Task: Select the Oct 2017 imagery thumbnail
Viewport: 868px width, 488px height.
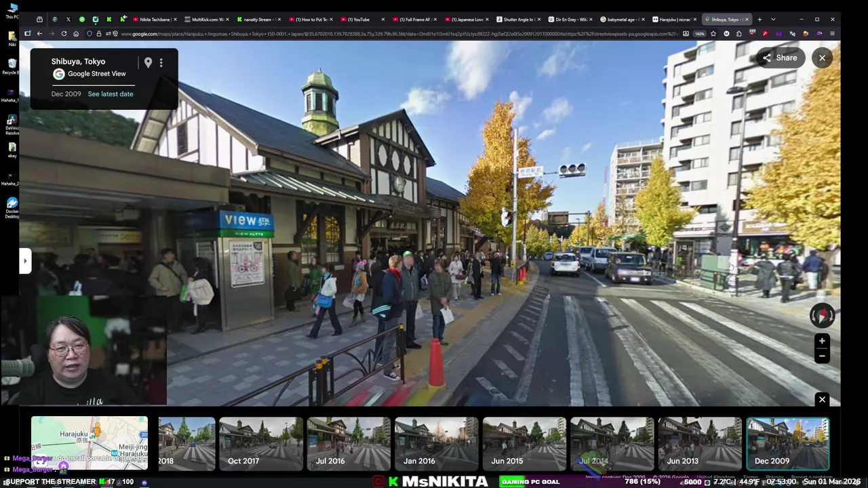Action: click(x=261, y=444)
